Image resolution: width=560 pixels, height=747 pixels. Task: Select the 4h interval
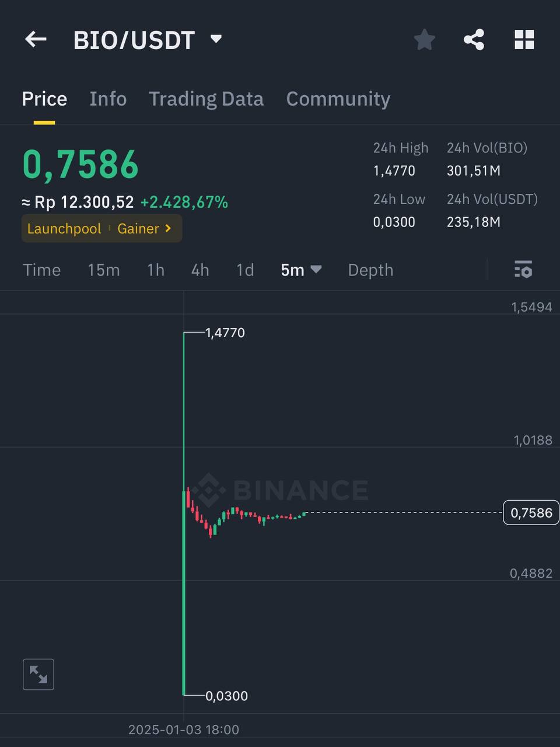point(200,270)
